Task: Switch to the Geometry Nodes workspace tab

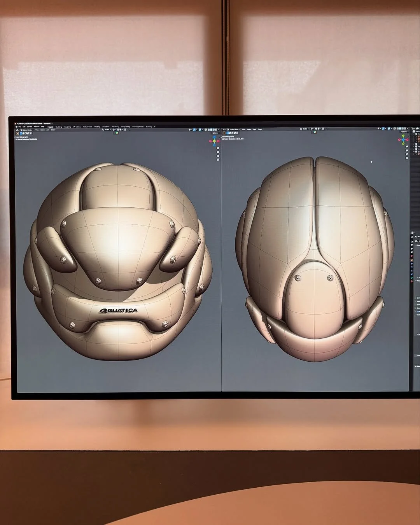Action: [138, 127]
